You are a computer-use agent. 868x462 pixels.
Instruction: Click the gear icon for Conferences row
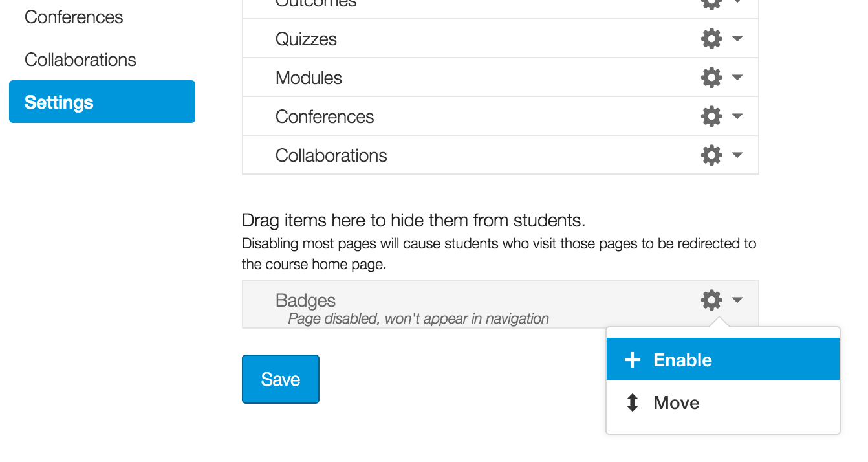point(711,116)
